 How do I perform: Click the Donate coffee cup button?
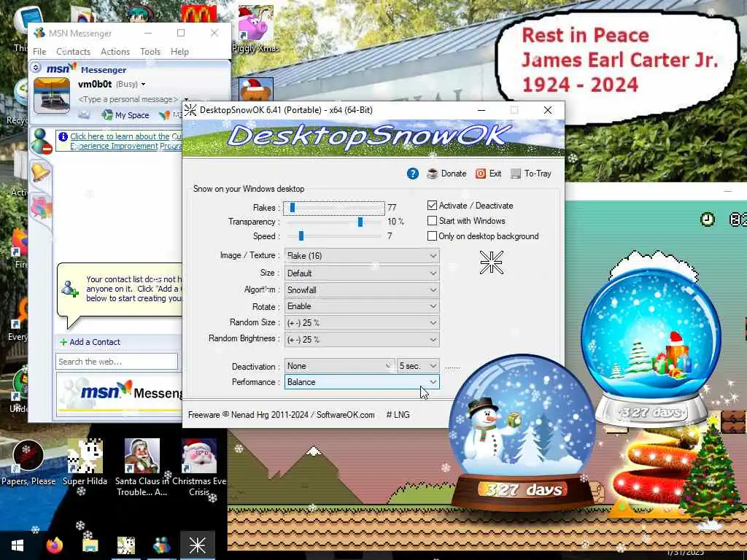446,174
